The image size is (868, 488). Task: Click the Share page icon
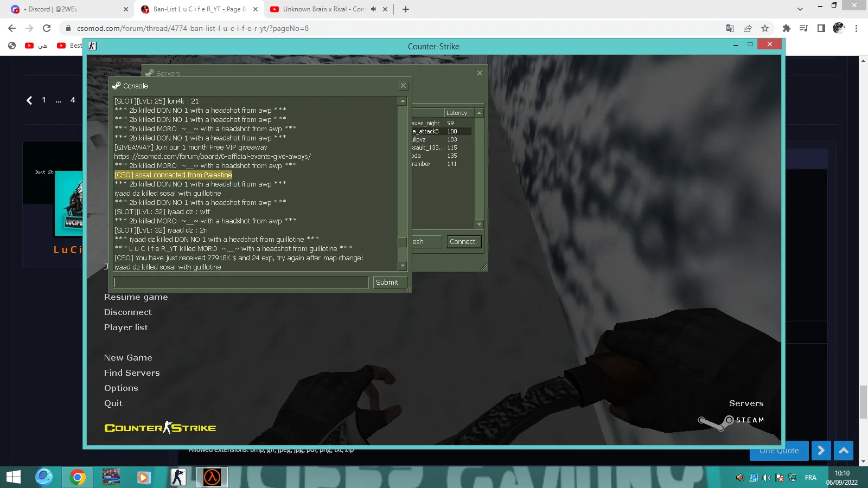748,28
